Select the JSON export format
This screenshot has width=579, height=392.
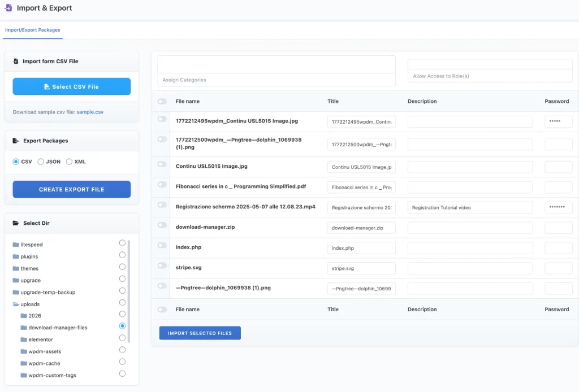(x=41, y=162)
